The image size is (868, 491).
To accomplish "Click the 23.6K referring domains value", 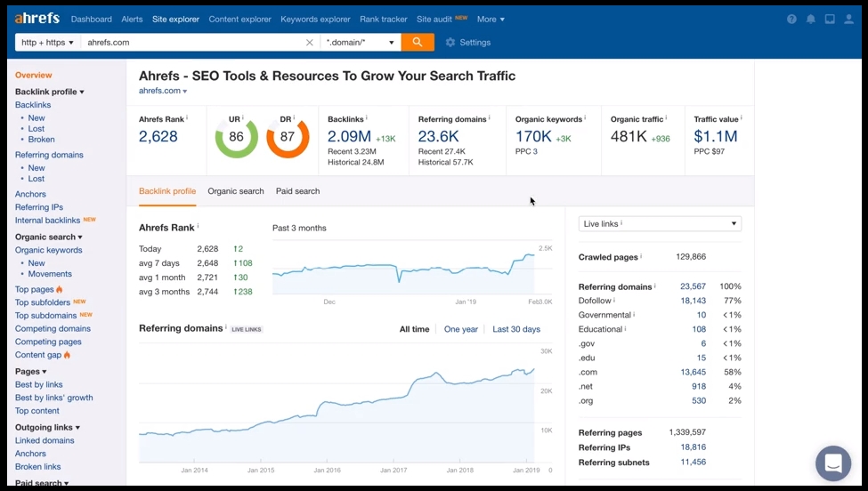I will tap(438, 136).
